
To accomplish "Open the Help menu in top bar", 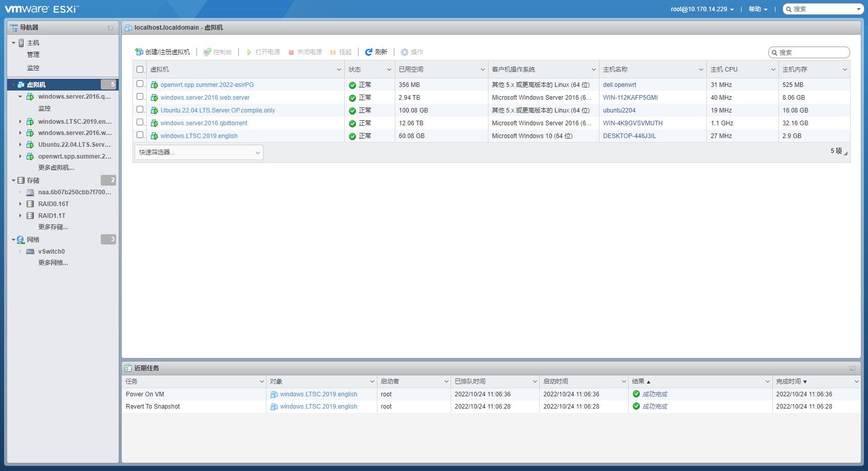I will 758,9.
